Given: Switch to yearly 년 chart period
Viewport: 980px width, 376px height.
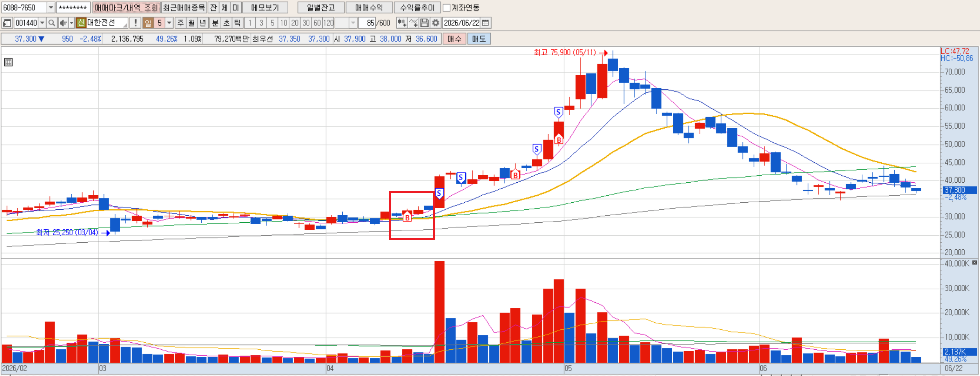Looking at the screenshot, I should (203, 23).
